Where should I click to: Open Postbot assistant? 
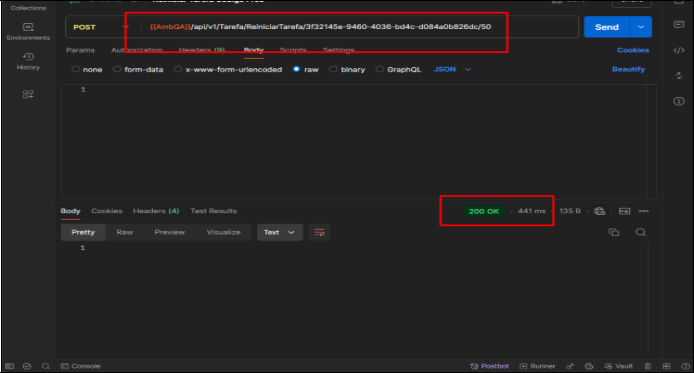coord(490,366)
